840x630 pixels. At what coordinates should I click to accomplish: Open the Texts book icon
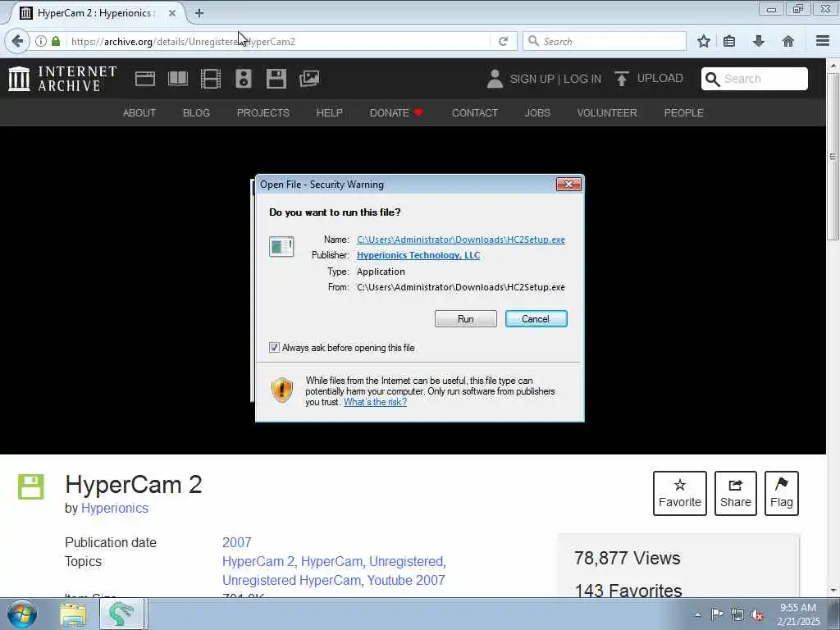click(x=178, y=79)
